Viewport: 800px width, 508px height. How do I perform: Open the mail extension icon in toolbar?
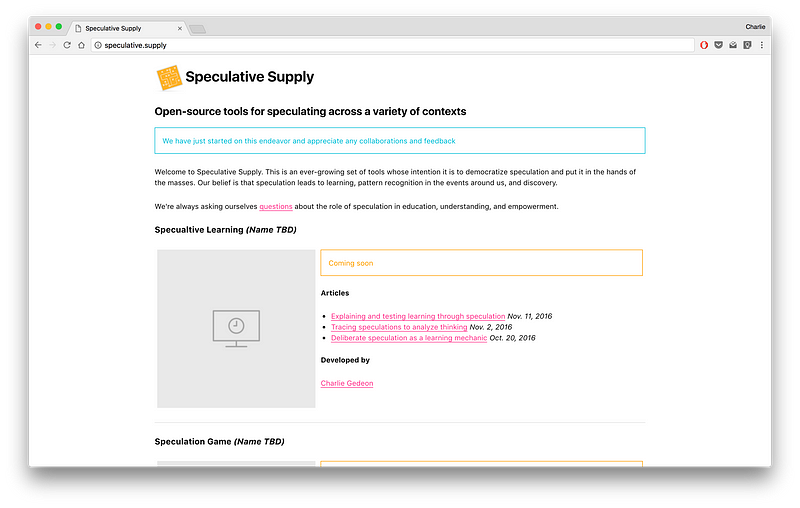point(732,45)
